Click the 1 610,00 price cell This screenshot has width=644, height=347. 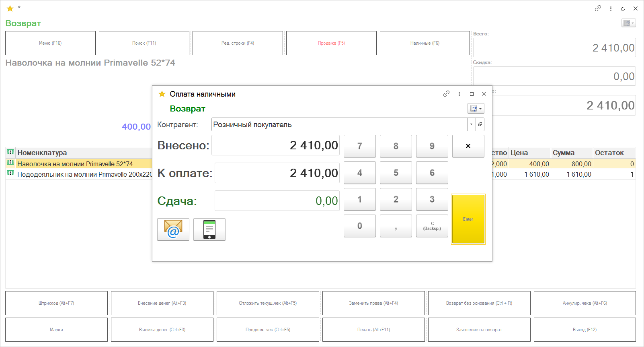[530, 174]
